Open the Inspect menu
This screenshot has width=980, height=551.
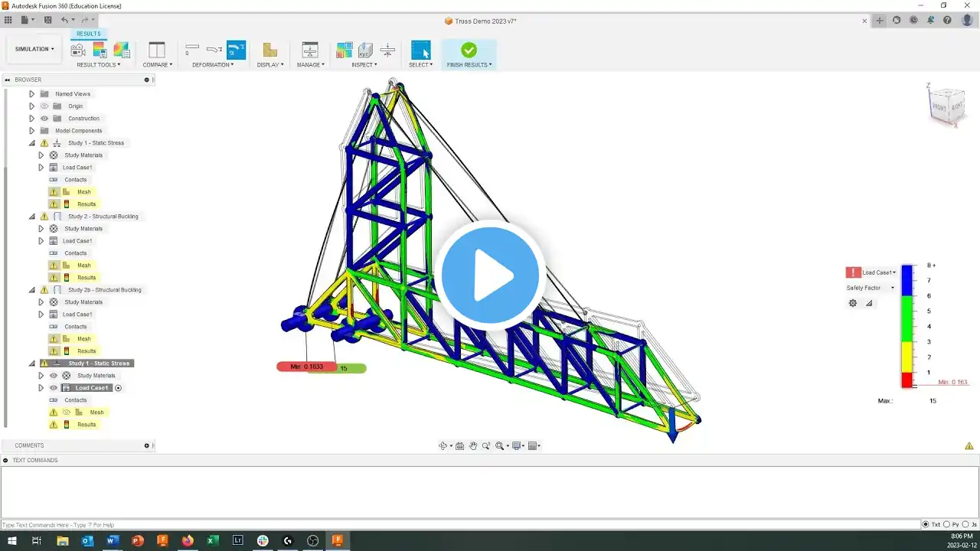pos(364,65)
